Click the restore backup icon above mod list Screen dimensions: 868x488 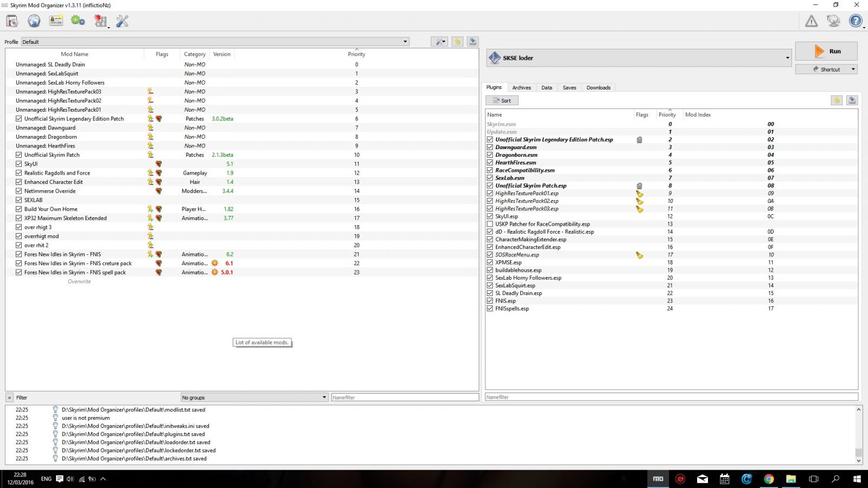(x=457, y=42)
